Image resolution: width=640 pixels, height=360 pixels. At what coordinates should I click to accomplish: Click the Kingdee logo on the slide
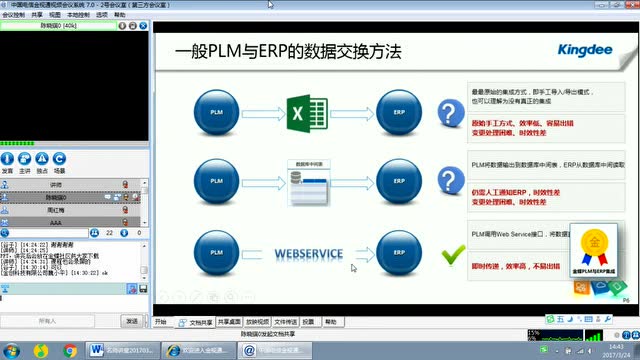pyautogui.click(x=585, y=50)
